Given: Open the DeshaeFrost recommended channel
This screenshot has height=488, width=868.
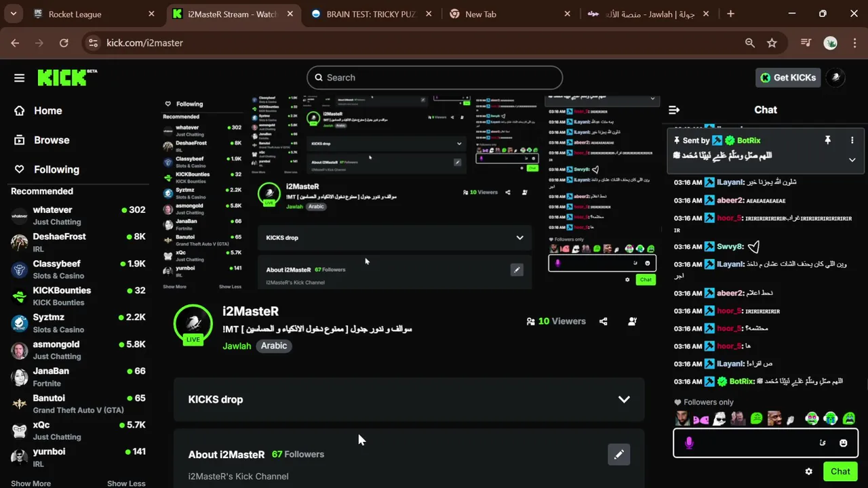Looking at the screenshot, I should coord(78,243).
